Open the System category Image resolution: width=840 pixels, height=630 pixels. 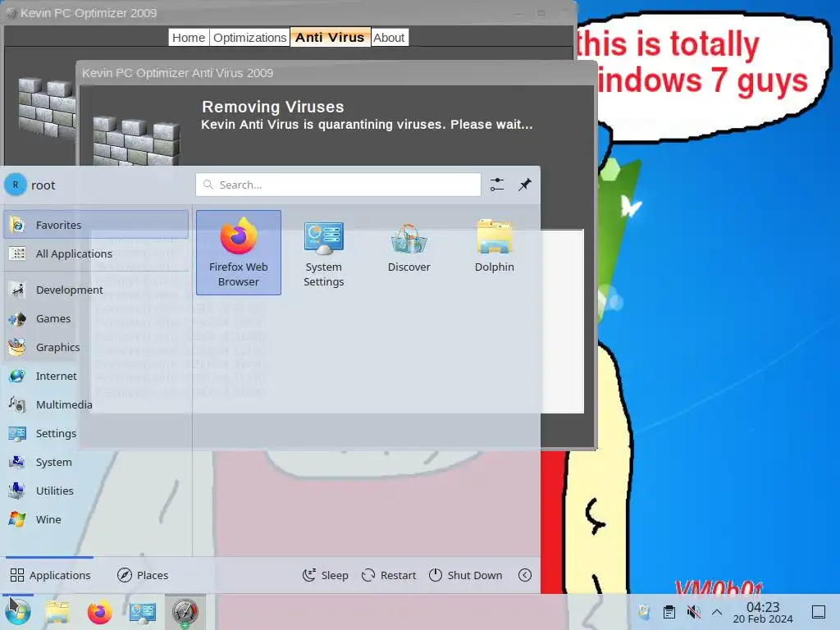(96, 462)
